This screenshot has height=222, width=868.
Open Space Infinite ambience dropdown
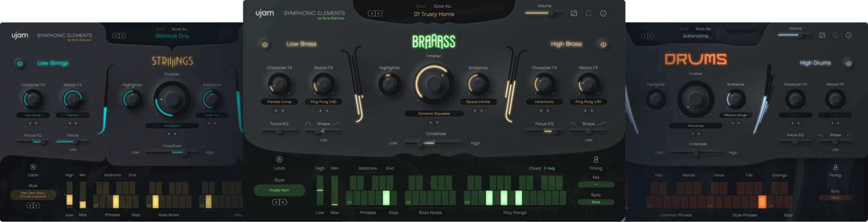478,102
